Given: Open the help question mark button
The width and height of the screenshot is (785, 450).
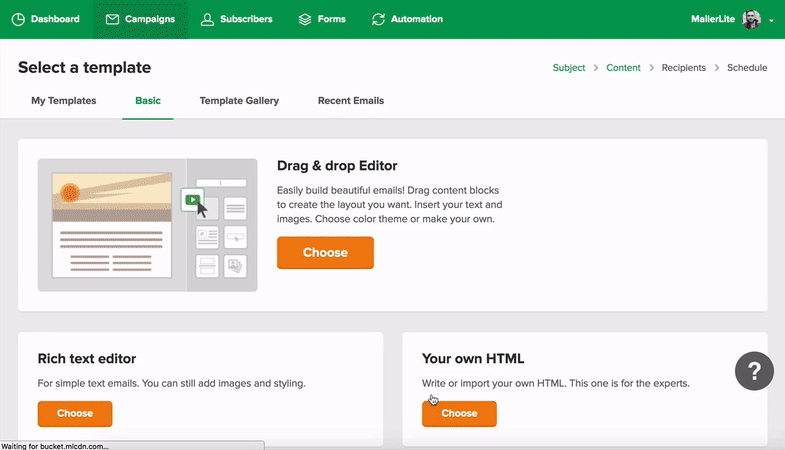Looking at the screenshot, I should (754, 371).
